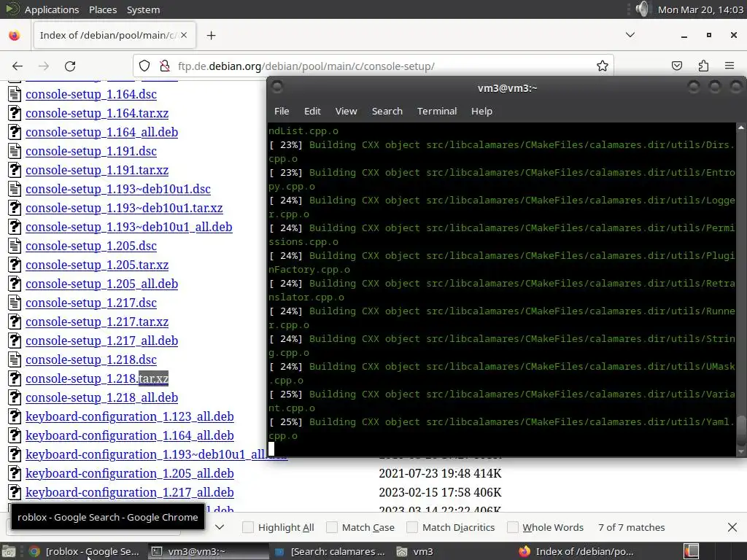Screen dimensions: 747x560
Task: Enable the Match Case checkbox
Action: point(332,527)
